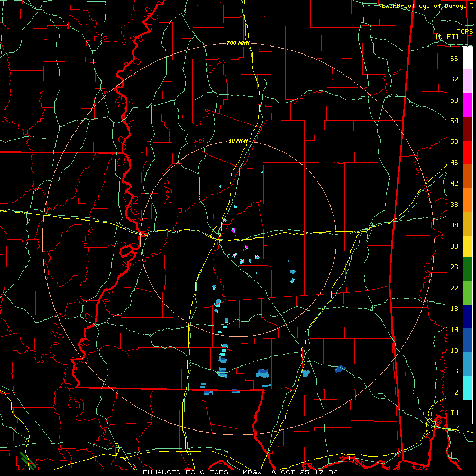Click the KDGX radar station identifier
This screenshot has height=476, width=476.
[x=253, y=472]
